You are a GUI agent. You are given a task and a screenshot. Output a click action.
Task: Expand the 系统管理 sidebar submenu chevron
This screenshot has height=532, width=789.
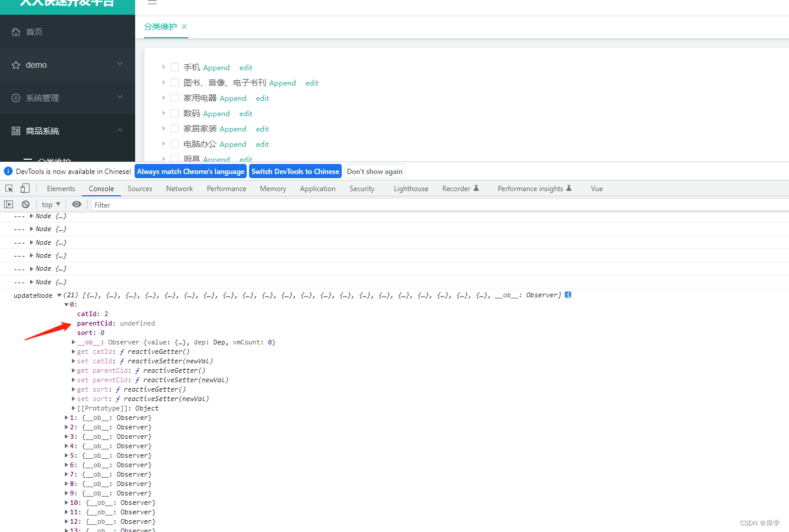120,97
